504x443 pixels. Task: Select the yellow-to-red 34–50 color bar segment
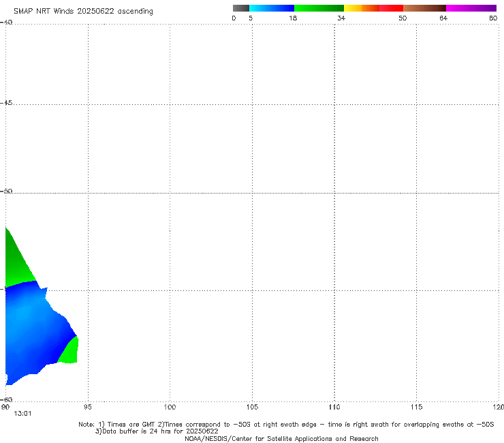click(373, 8)
